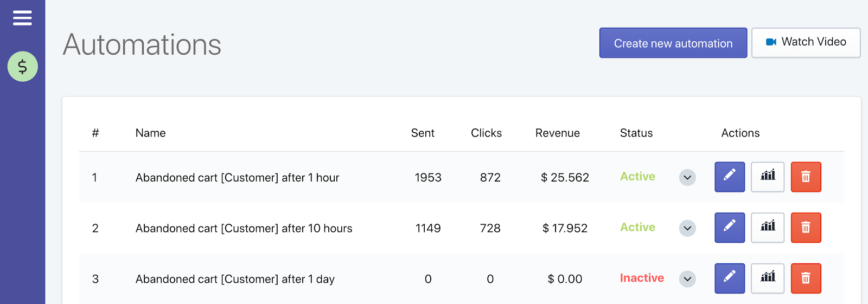
Task: Open statistics for the 'after 1 day' automation
Action: (x=768, y=279)
